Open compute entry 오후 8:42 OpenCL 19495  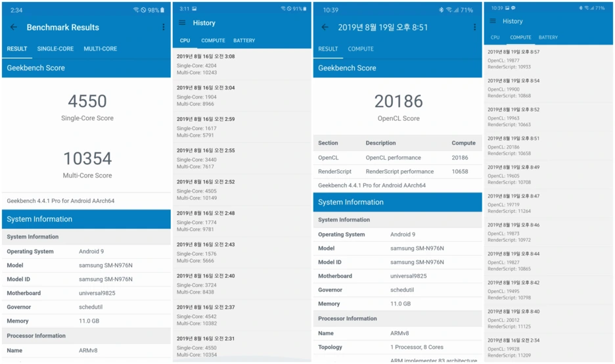pos(549,290)
